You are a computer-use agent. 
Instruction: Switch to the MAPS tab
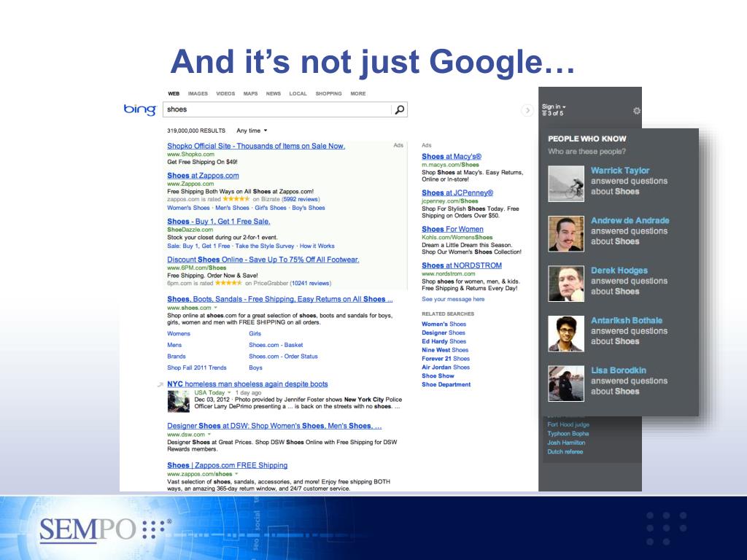point(251,94)
